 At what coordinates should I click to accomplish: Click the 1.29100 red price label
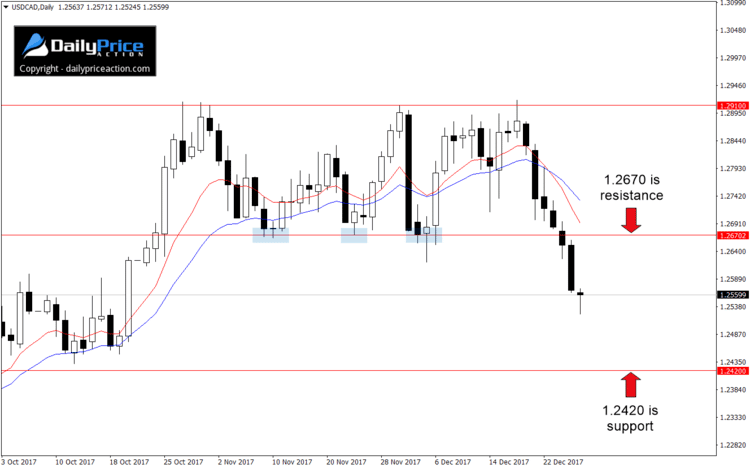tap(733, 106)
